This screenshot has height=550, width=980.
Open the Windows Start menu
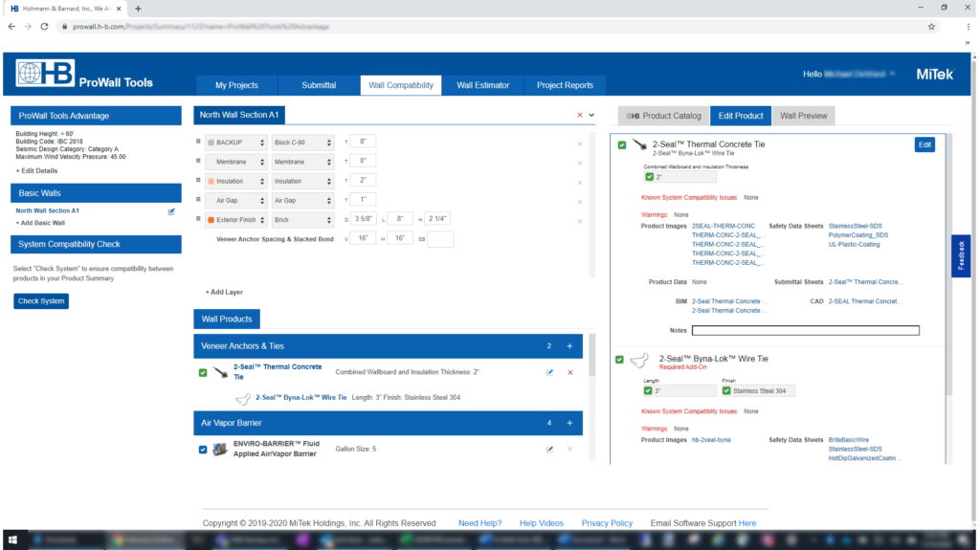click(x=12, y=540)
